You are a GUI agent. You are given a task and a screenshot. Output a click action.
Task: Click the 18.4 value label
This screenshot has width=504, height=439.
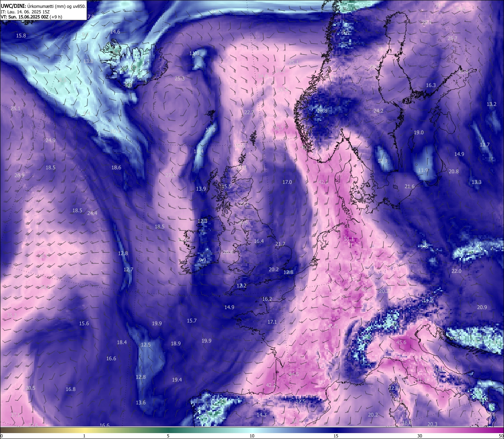[122, 342]
